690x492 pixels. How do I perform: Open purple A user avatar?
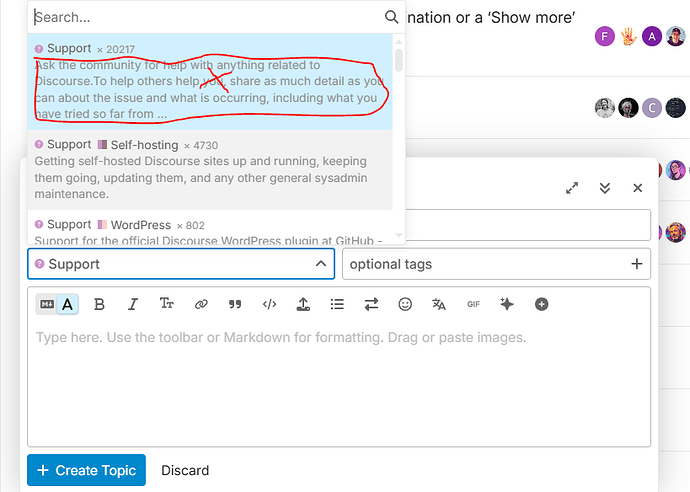652,36
